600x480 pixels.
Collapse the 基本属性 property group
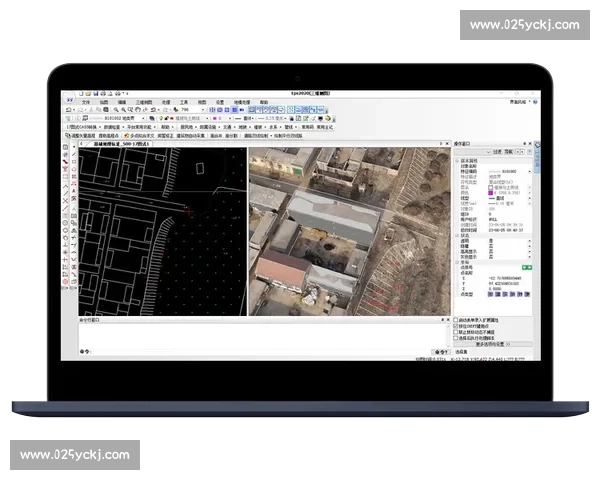click(x=457, y=159)
